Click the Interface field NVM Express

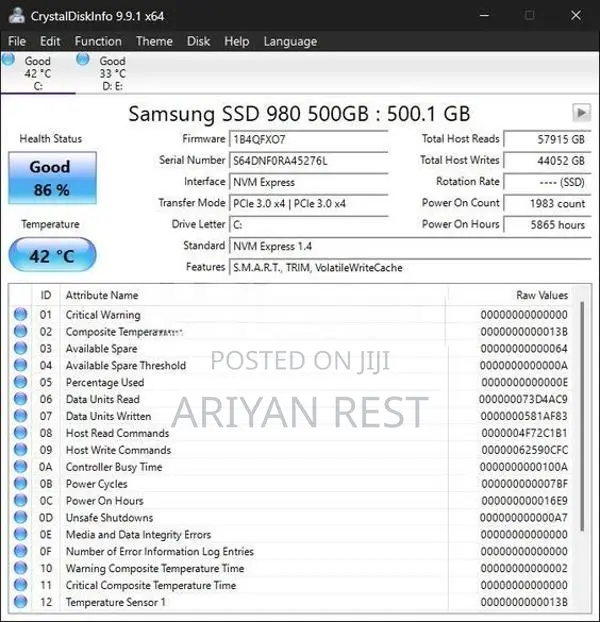(x=309, y=182)
